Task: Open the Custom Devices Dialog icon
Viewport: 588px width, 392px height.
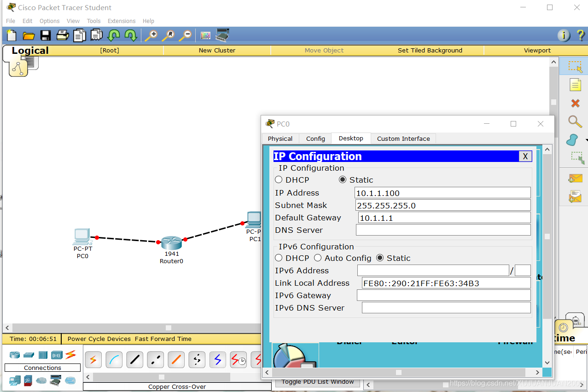Action: click(222, 35)
